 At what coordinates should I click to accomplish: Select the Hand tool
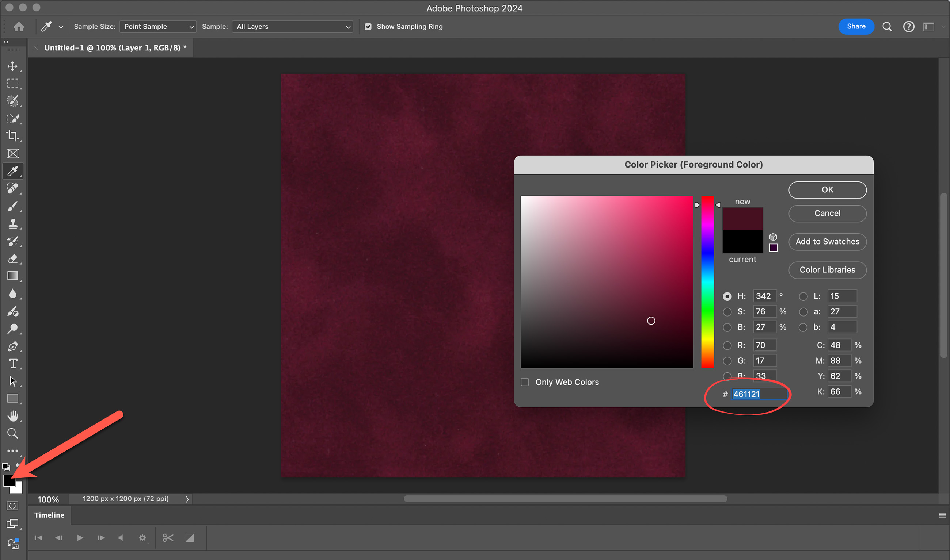(x=13, y=416)
